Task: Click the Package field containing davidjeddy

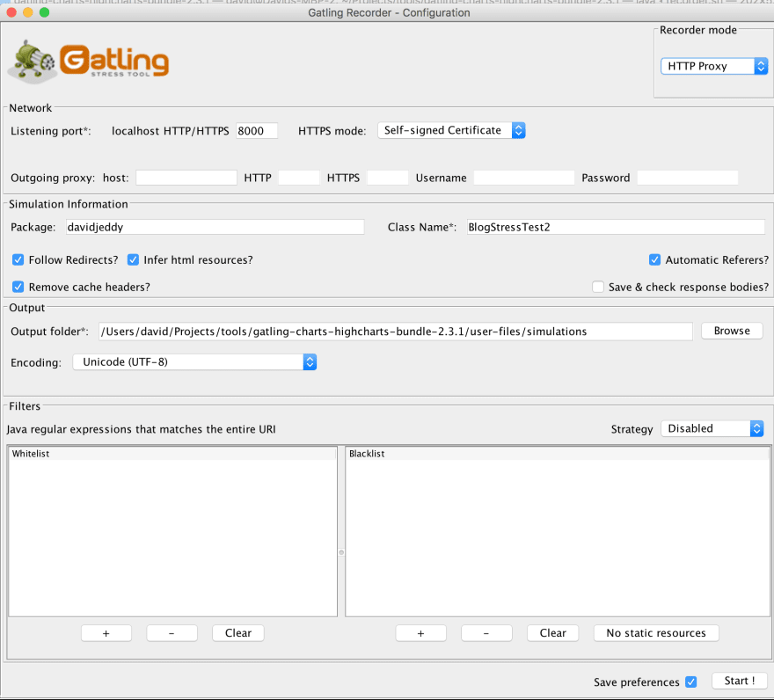Action: pos(215,227)
